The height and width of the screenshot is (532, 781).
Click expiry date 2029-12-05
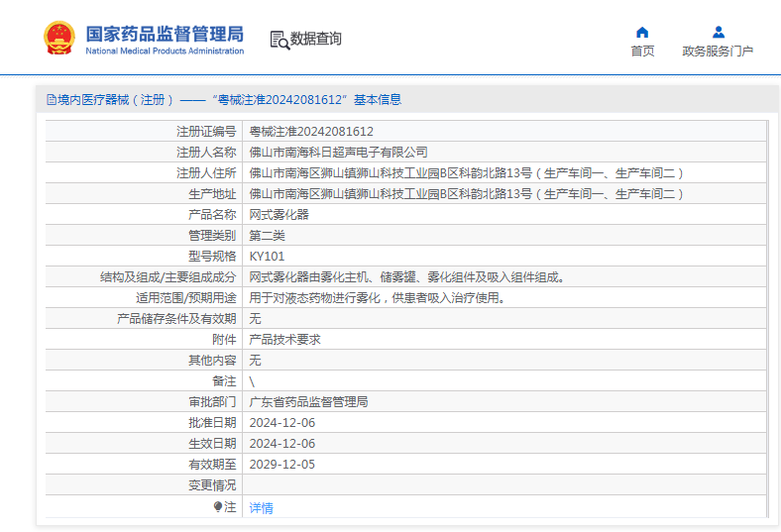pyautogui.click(x=282, y=465)
